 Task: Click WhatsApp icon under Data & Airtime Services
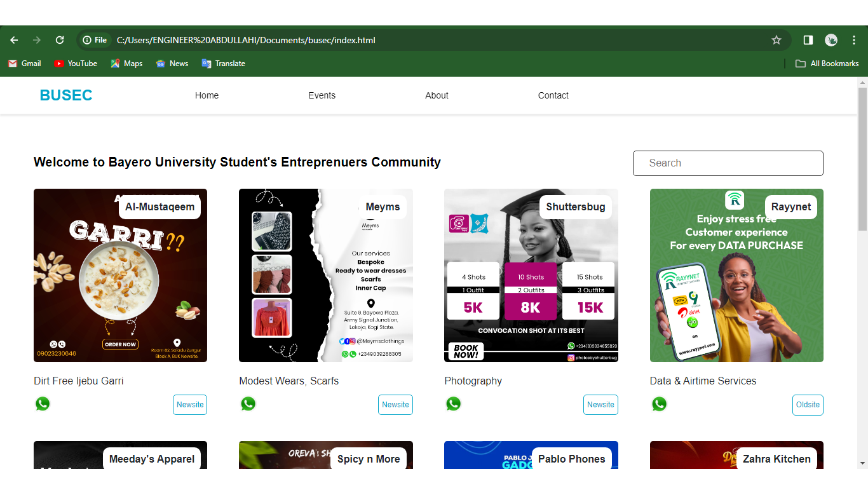coord(660,403)
